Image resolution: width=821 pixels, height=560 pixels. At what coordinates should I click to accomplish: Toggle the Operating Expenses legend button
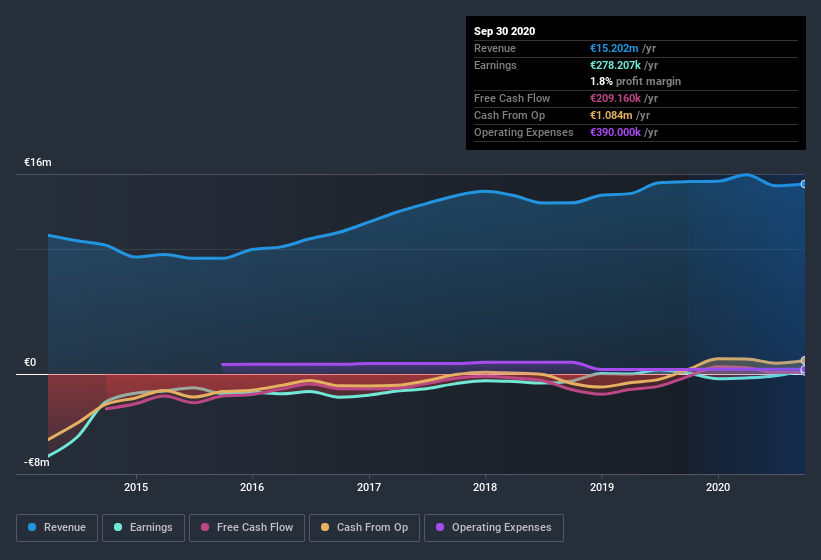tap(494, 528)
